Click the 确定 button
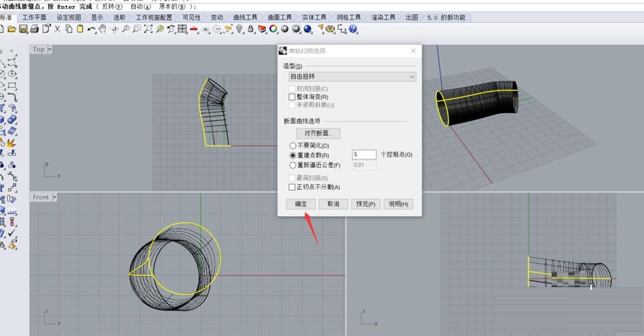644x336 pixels. tap(301, 204)
